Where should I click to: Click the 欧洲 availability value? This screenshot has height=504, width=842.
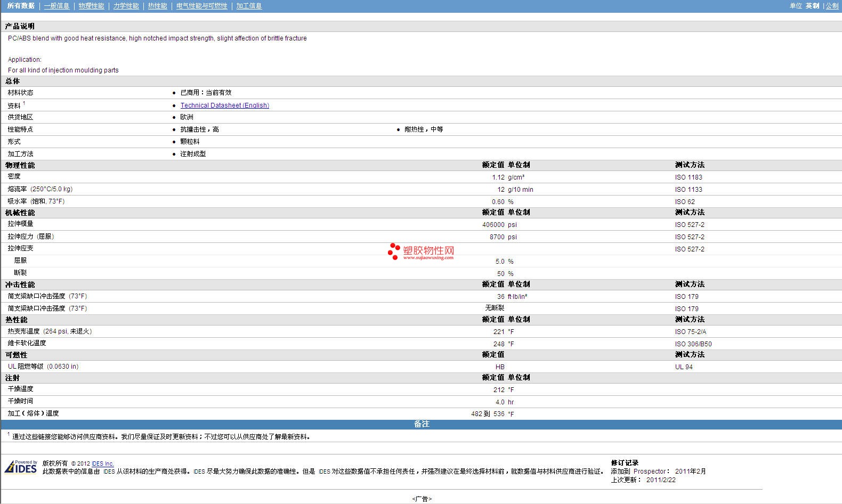point(187,117)
